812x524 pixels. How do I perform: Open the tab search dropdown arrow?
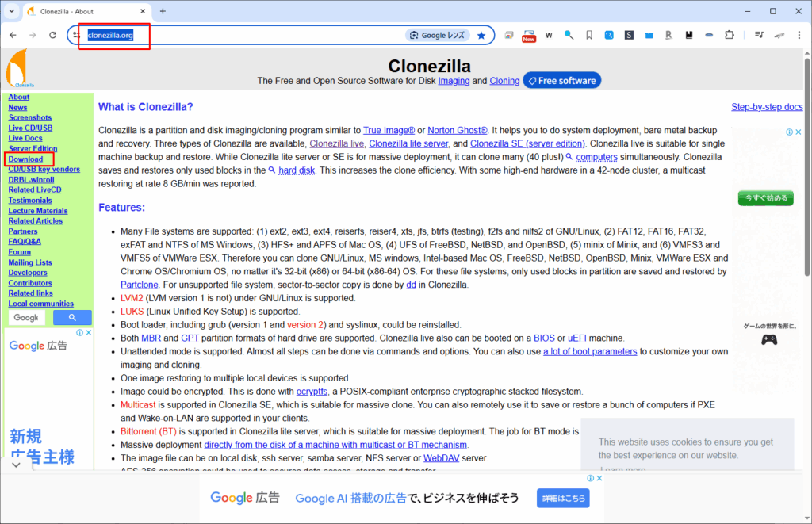pyautogui.click(x=11, y=11)
